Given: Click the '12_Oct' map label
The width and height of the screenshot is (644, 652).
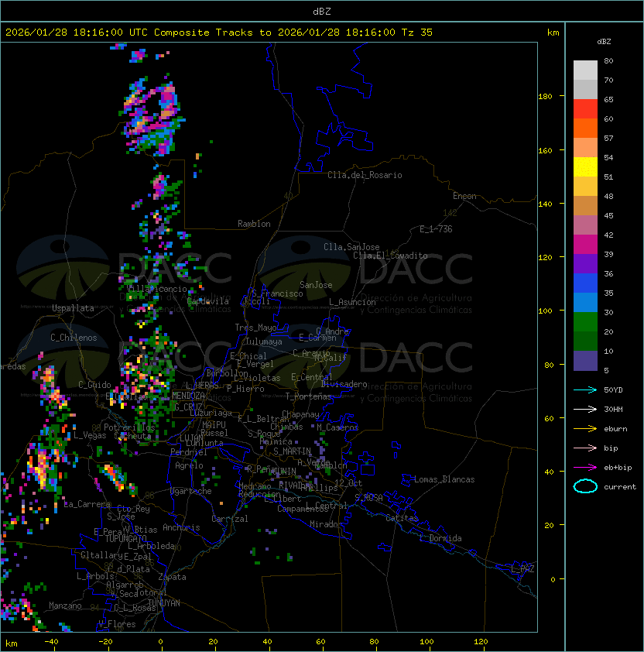Looking at the screenshot, I should pyautogui.click(x=348, y=483).
